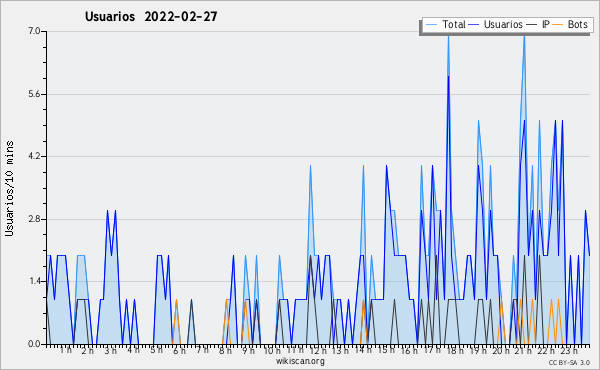Select the 'IP' legend entry
Screen dimensions: 600x370
click(546, 24)
